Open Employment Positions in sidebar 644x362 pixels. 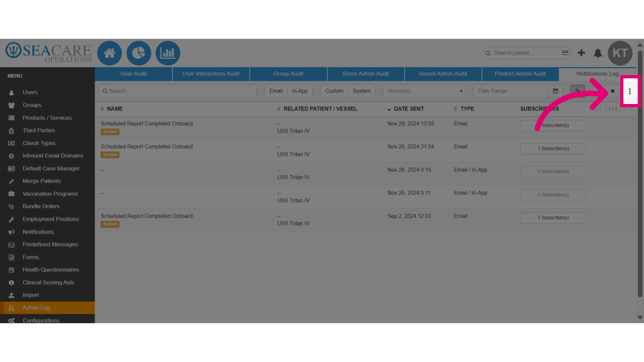click(x=47, y=219)
